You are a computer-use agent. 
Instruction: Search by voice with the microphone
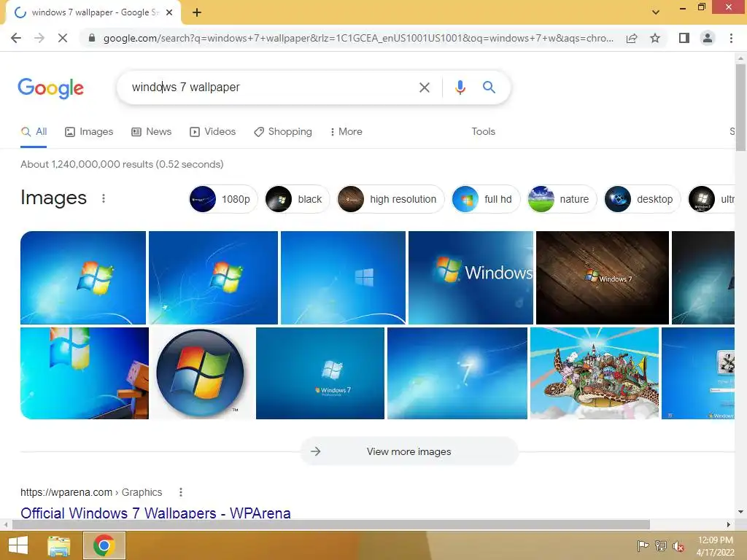click(x=460, y=87)
